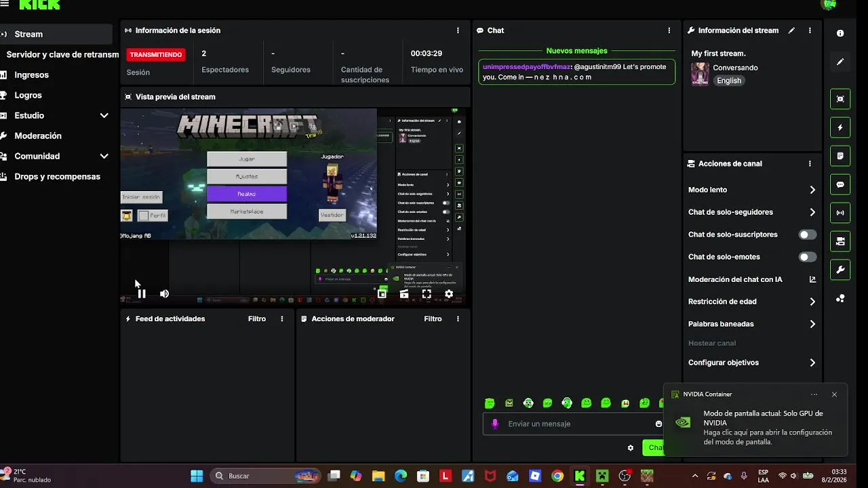The height and width of the screenshot is (488, 868).
Task: Show hidden system tray icons
Action: 694,476
